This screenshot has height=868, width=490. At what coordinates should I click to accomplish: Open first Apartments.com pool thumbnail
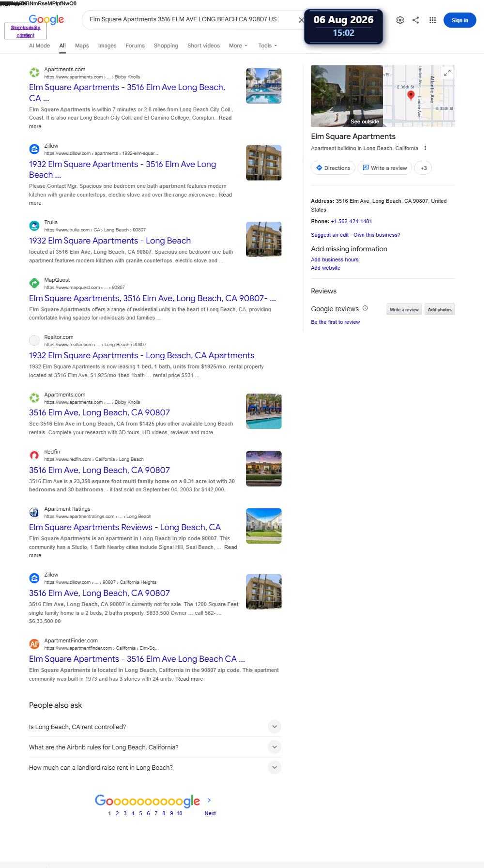click(263, 86)
